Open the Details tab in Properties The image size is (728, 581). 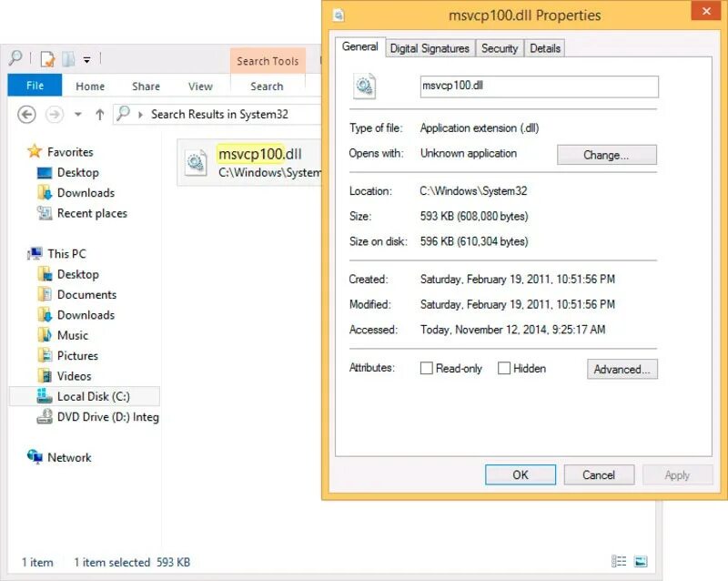pos(544,49)
